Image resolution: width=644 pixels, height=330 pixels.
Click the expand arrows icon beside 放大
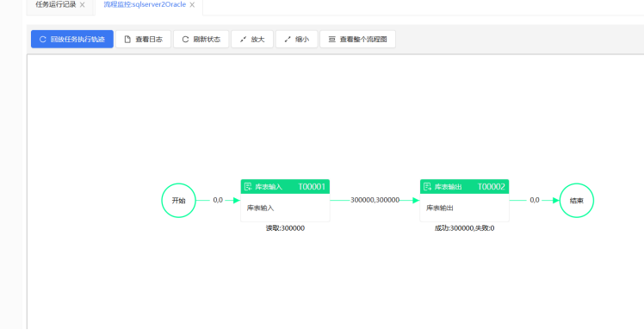tap(243, 40)
